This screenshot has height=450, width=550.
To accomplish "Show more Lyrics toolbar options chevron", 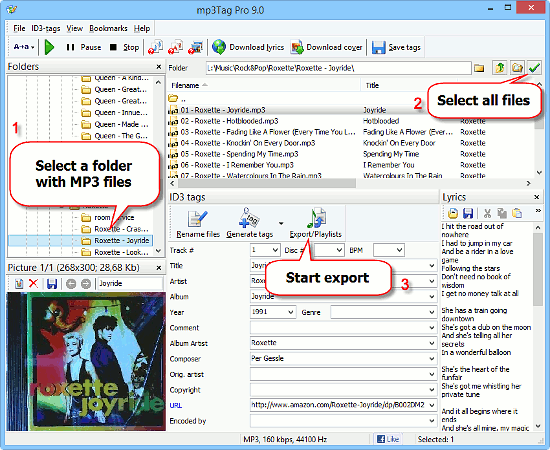I will point(538,210).
